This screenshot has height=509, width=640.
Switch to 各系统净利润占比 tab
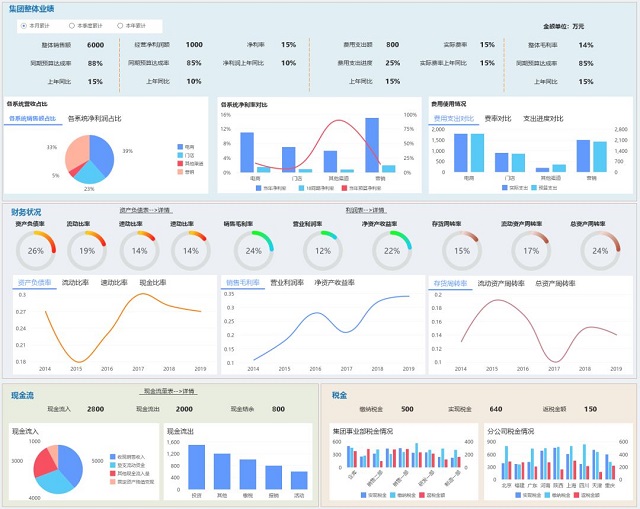click(x=95, y=119)
